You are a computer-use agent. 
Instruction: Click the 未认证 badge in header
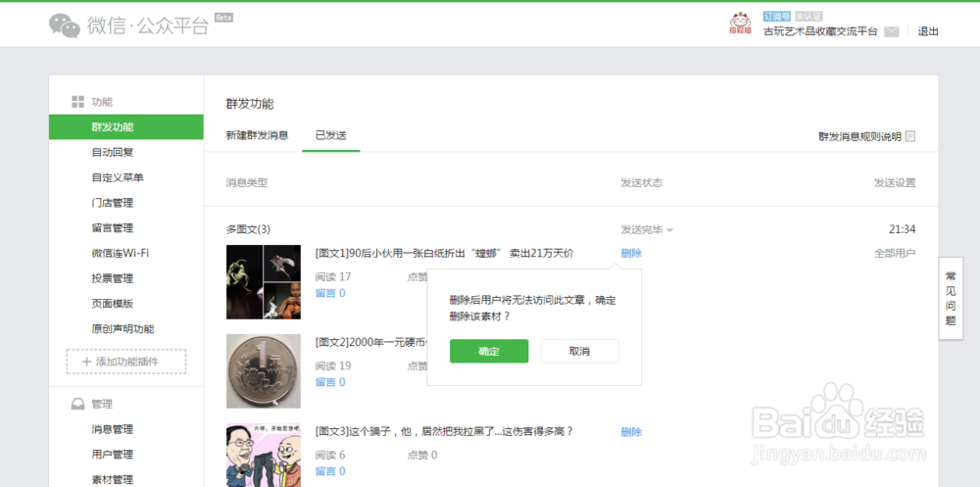click(x=808, y=17)
